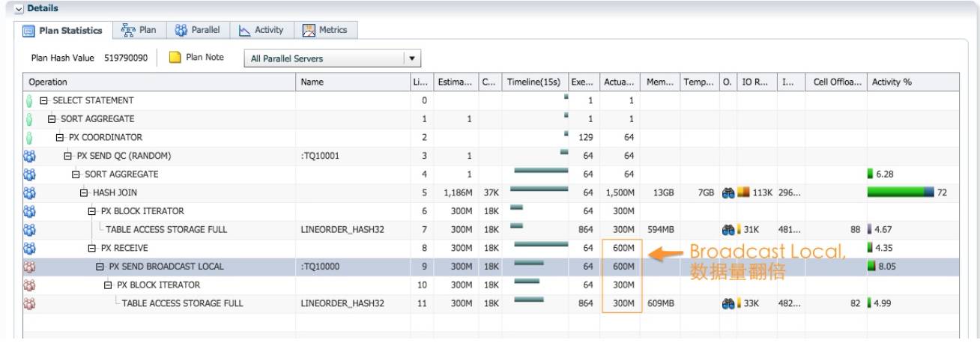
Task: Collapse the PX SEND QC (RANDOM) node
Action: (68, 156)
